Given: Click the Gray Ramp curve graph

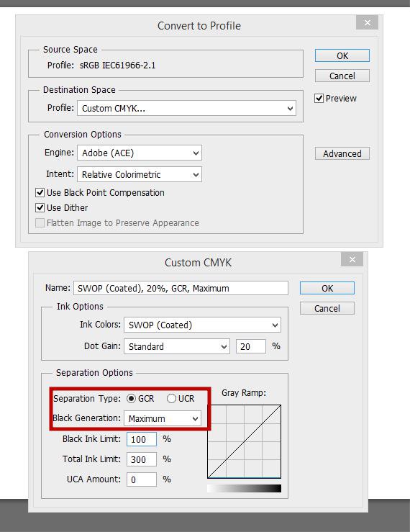Looking at the screenshot, I should pyautogui.click(x=244, y=441).
